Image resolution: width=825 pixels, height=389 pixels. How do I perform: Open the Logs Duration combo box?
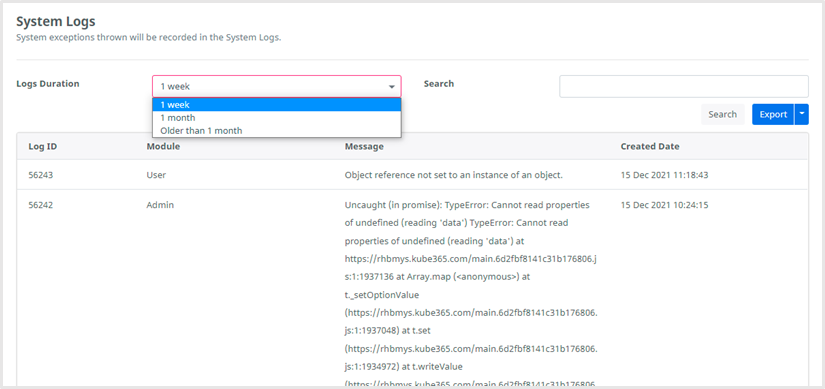(277, 86)
